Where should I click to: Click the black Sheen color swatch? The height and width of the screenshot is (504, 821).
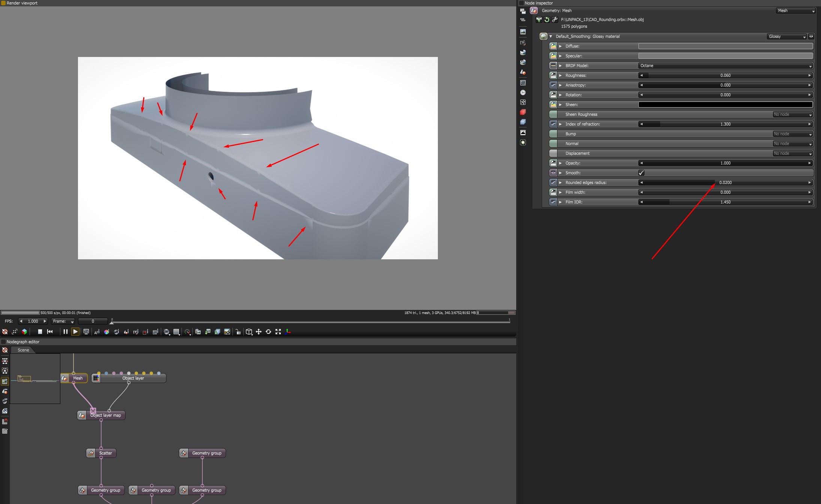(725, 105)
